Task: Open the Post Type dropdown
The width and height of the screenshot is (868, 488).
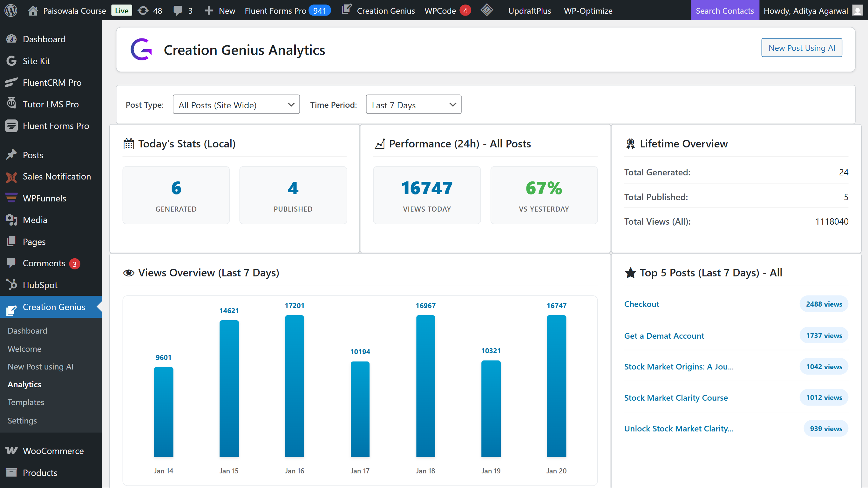Action: [x=236, y=105]
